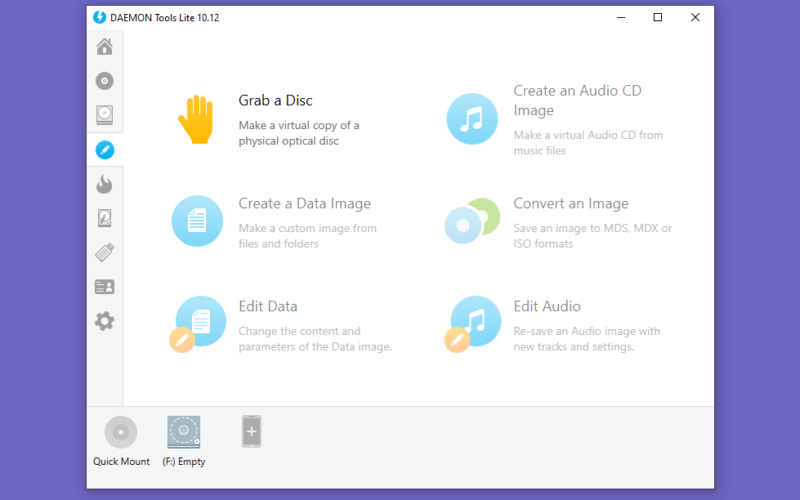Open the Edit Audio title
800x500 pixels.
[x=547, y=306]
